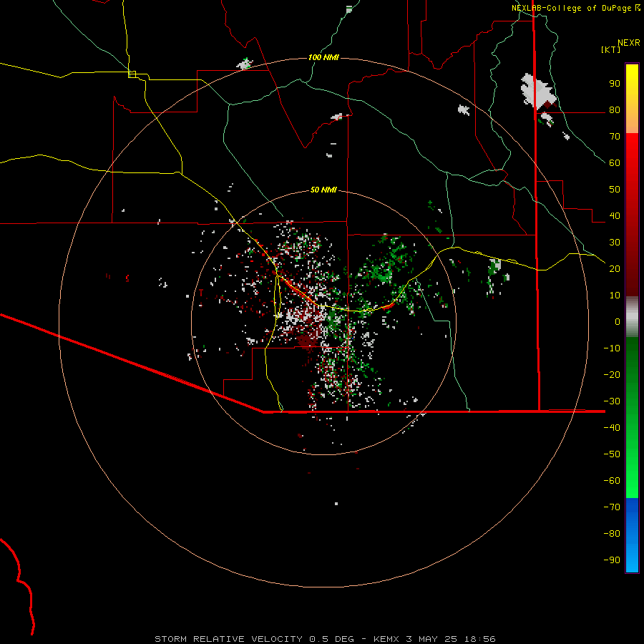This screenshot has height=644, width=644.
Task: Click the dark red velocity patch near radar center
Action: pyautogui.click(x=307, y=340)
